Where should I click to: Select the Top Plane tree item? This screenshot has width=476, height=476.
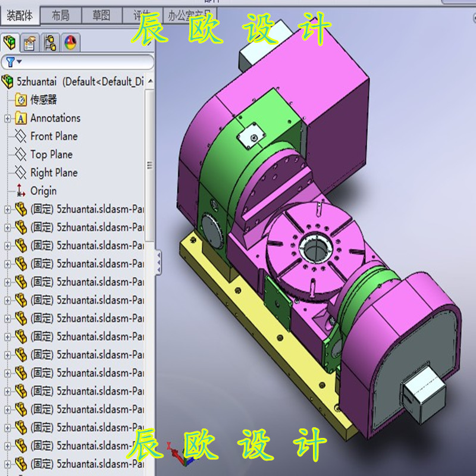(x=49, y=154)
